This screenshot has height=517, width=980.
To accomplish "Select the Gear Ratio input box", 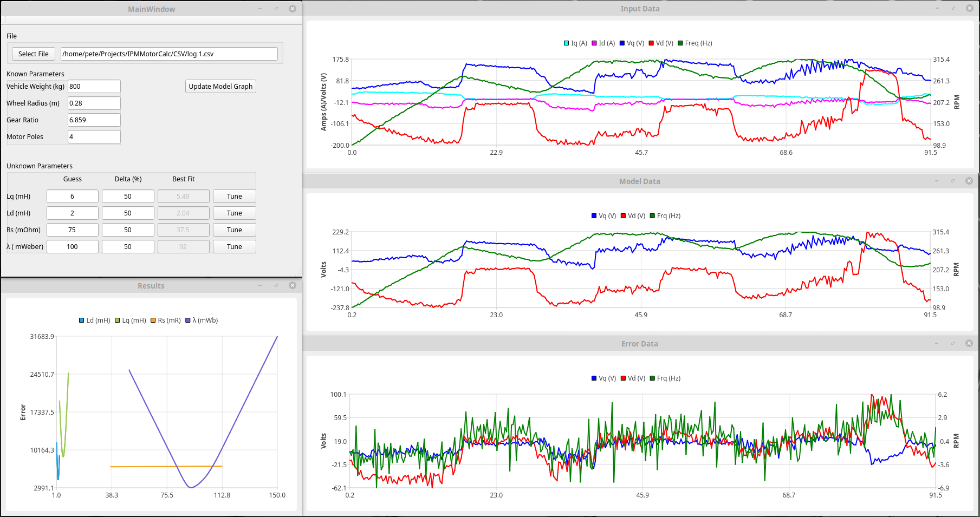I will tap(94, 120).
